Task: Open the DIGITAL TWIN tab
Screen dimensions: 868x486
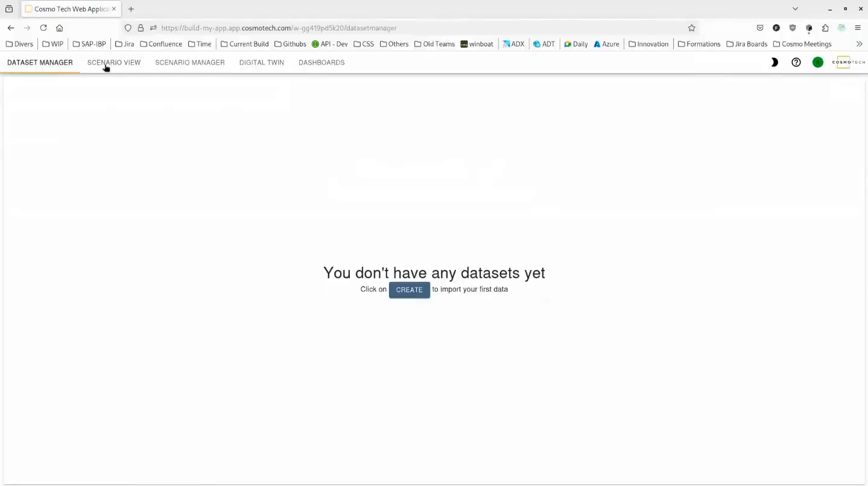Action: (x=261, y=62)
